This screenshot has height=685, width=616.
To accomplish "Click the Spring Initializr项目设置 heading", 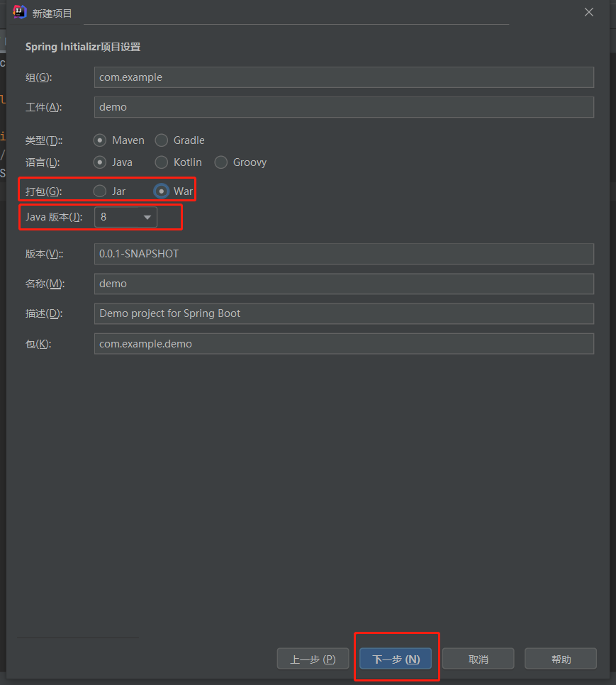I will (x=83, y=47).
